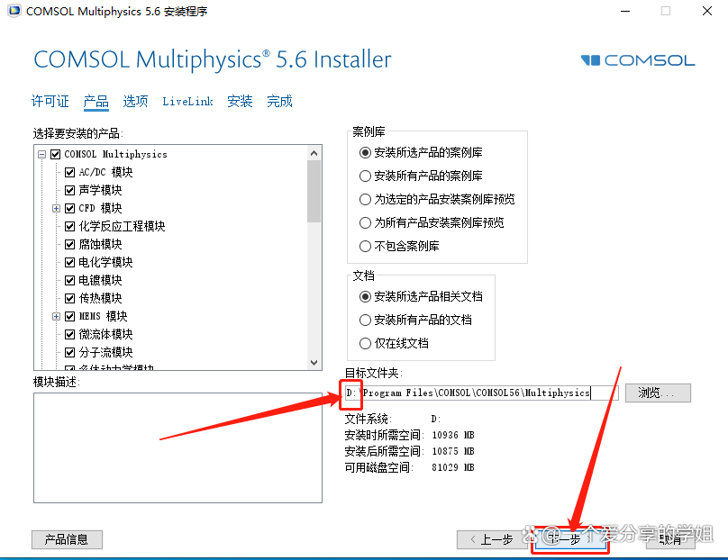Screen dimensions: 728x560
Task: Minimize the installer window
Action: point(625,11)
